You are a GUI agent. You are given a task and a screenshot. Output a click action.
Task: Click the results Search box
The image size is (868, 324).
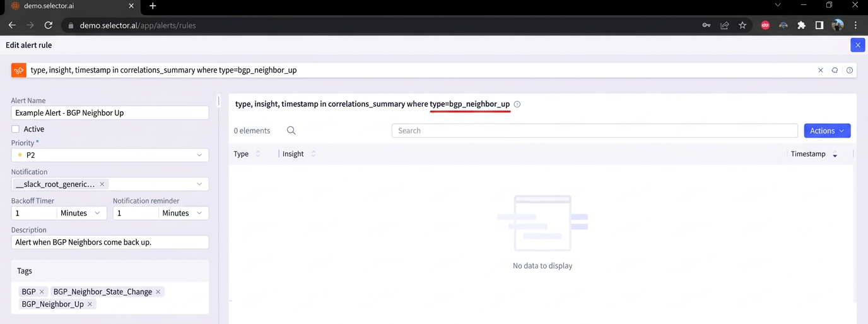tap(595, 131)
